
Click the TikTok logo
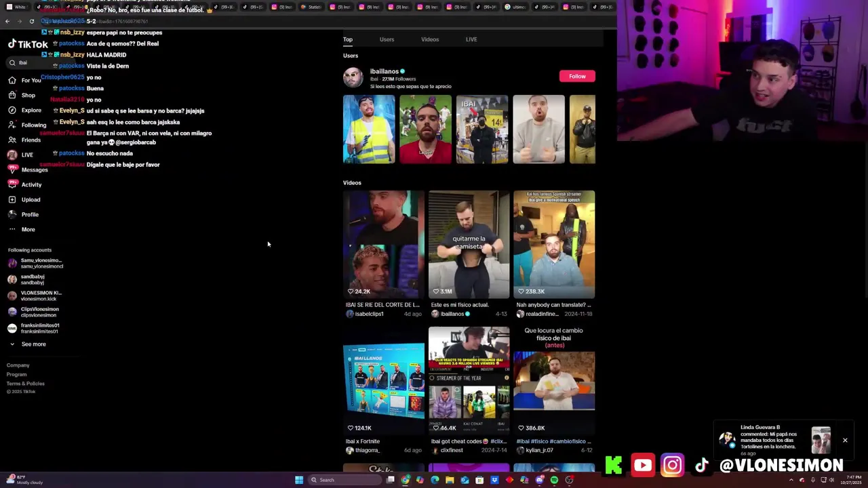point(28,44)
